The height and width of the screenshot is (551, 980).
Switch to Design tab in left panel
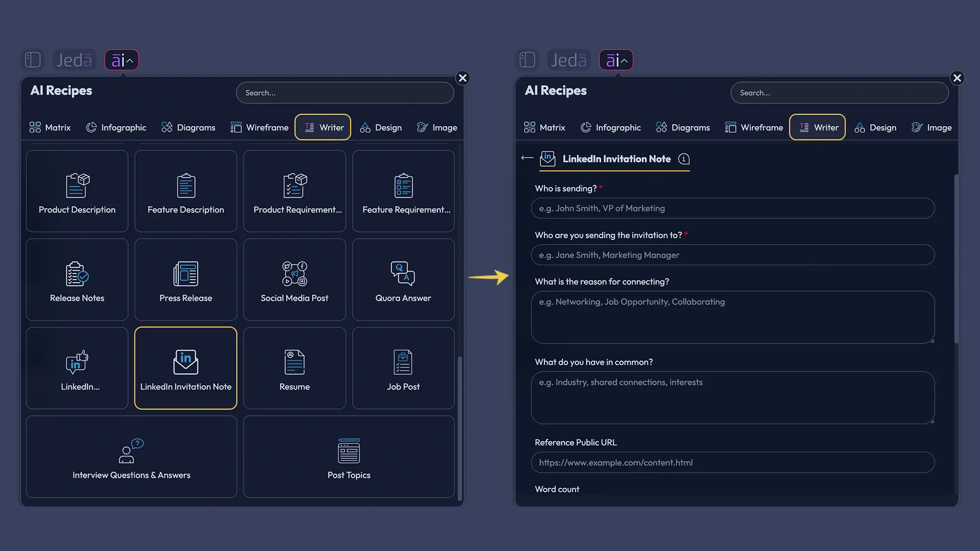[x=381, y=127]
